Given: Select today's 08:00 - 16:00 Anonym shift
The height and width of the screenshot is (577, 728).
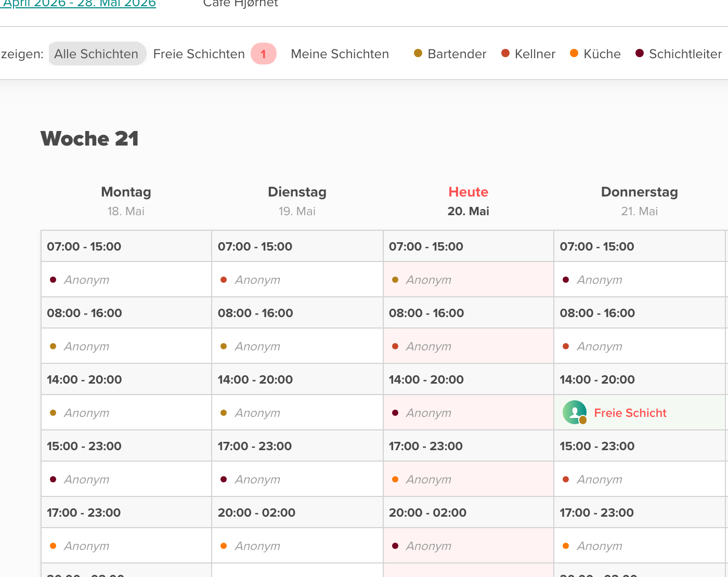Looking at the screenshot, I should (469, 346).
